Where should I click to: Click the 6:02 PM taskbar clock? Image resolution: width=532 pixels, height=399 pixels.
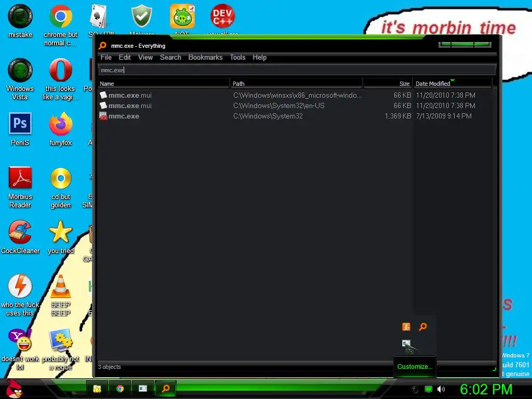coord(486,389)
